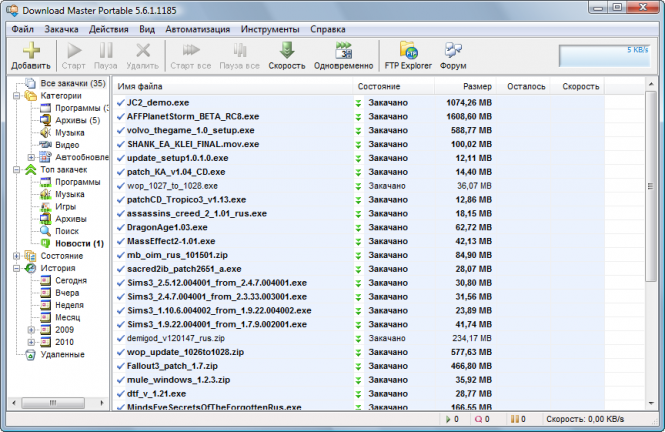
Task: Open the Автоматизация menu
Action: (x=198, y=29)
